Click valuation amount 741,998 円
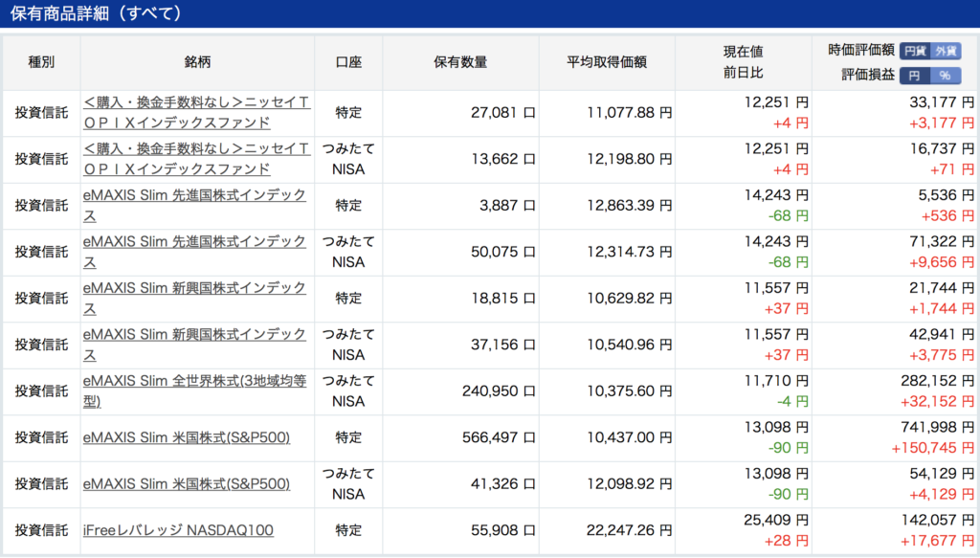This screenshot has width=980, height=558. (x=938, y=428)
